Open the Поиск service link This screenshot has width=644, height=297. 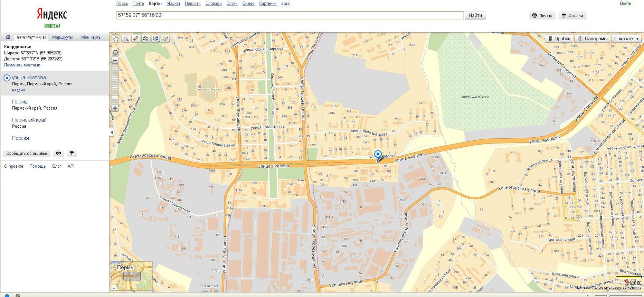coord(122,3)
